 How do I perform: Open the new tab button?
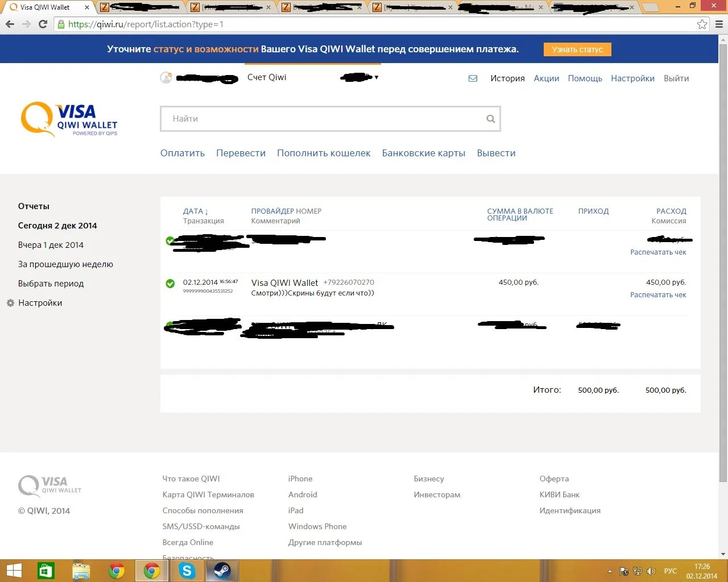pyautogui.click(x=651, y=7)
